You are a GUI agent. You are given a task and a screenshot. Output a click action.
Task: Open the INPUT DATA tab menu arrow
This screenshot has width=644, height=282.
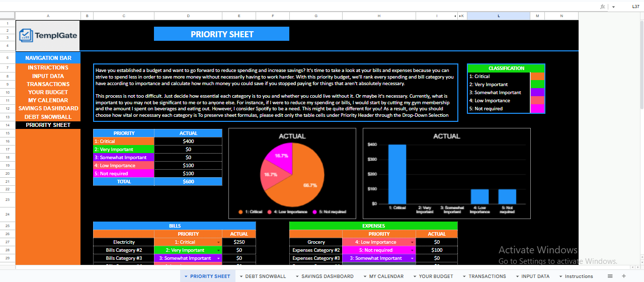517,276
